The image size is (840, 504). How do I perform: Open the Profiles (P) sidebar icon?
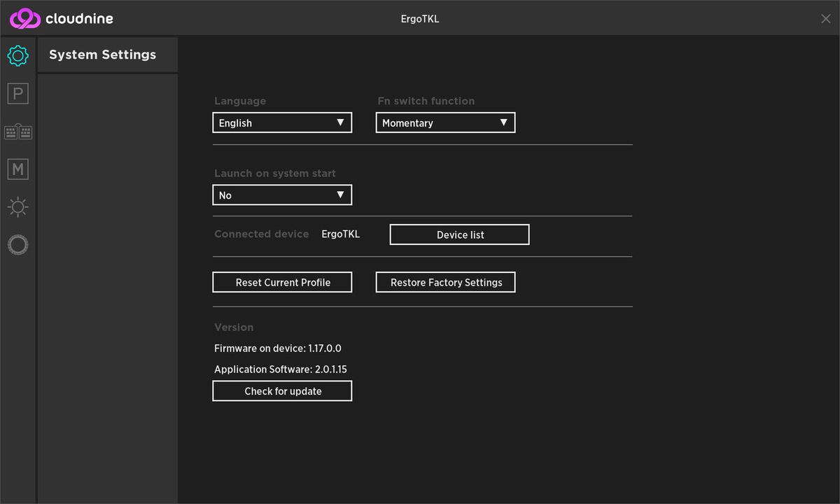point(17,94)
